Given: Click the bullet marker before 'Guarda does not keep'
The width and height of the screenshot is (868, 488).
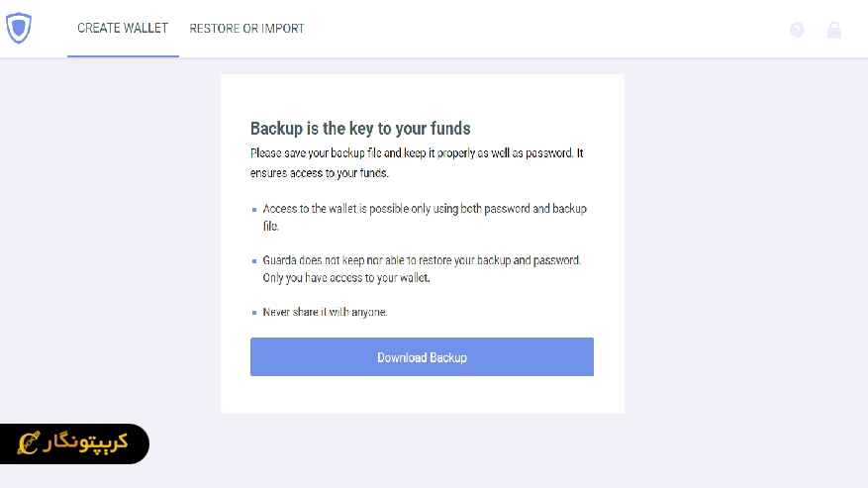Looking at the screenshot, I should (254, 260).
